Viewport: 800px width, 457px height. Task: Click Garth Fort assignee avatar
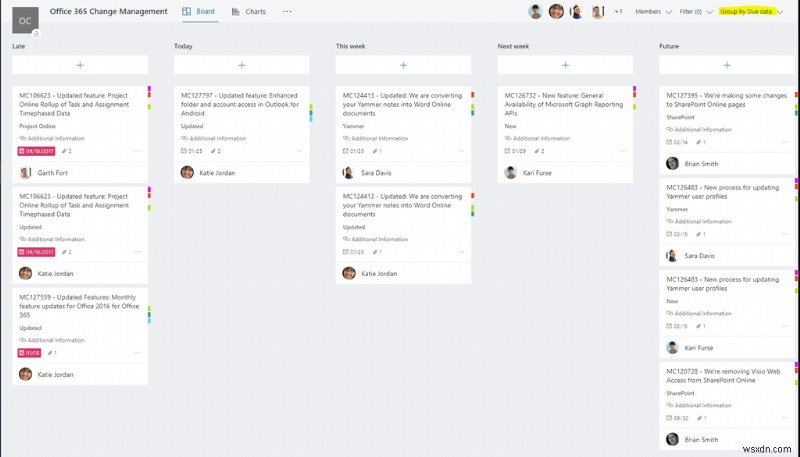pos(26,172)
